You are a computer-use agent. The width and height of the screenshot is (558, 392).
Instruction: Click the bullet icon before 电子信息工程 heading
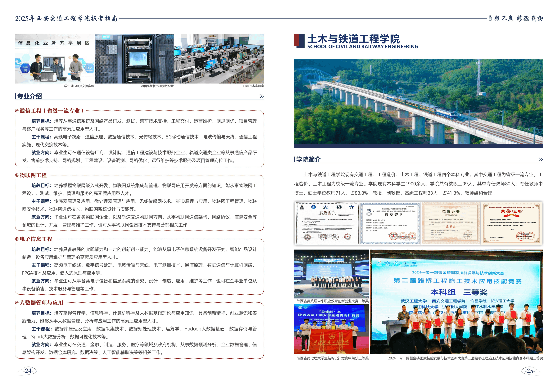click(x=17, y=239)
